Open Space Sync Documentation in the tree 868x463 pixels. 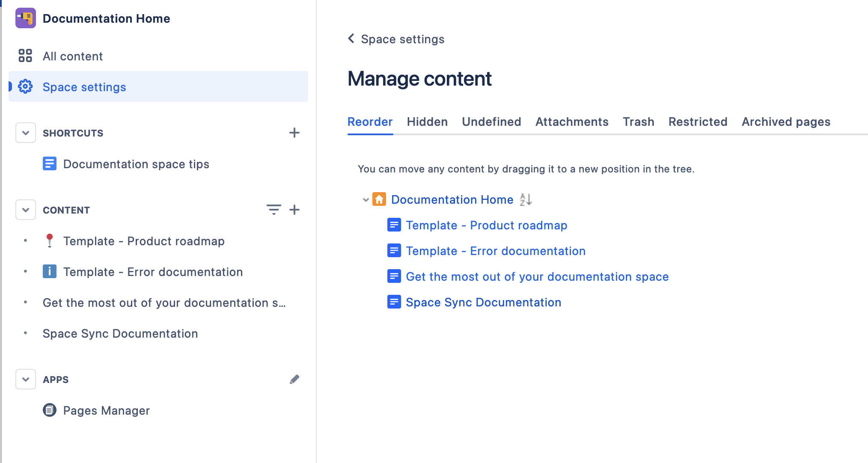click(x=483, y=302)
